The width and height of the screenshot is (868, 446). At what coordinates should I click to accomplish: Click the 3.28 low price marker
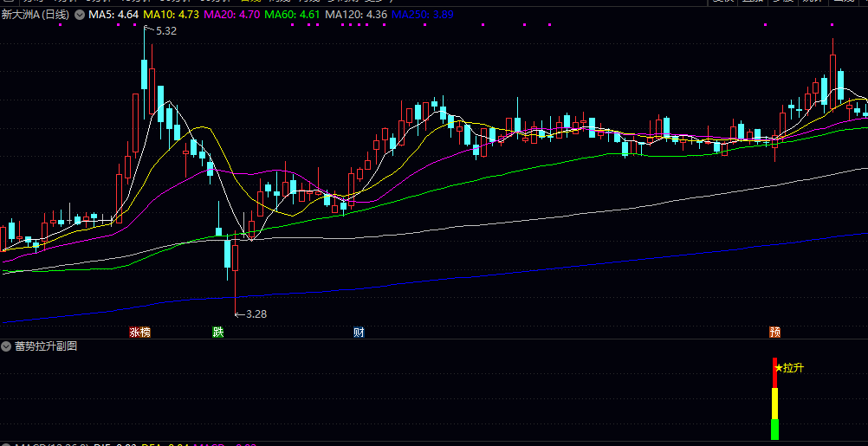[x=256, y=314]
